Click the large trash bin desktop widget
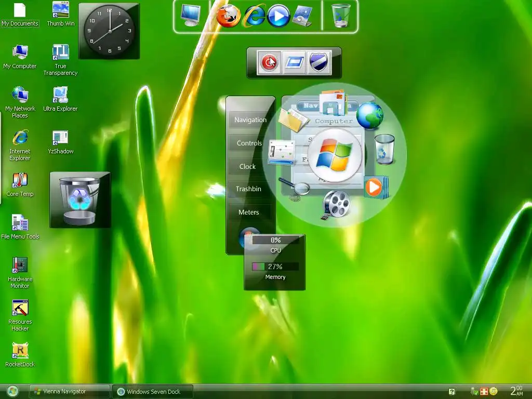532x399 pixels. (x=80, y=200)
